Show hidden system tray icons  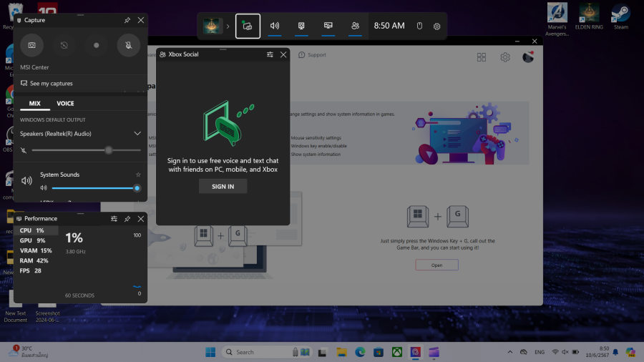(x=509, y=352)
